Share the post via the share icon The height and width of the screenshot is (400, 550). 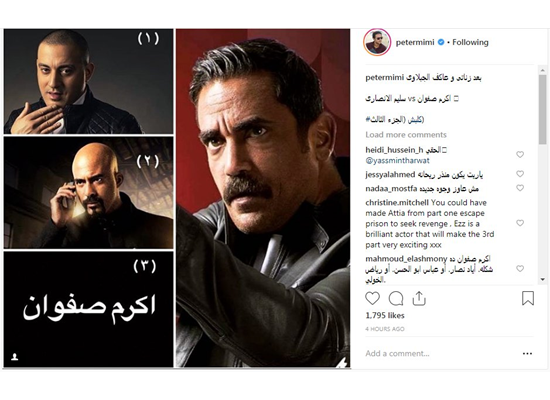click(419, 298)
